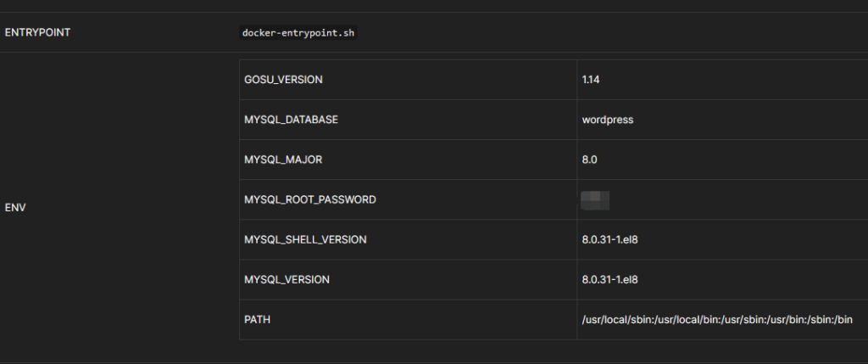
Task: Select the MYSQL_MAJOR variable name
Action: 283,160
